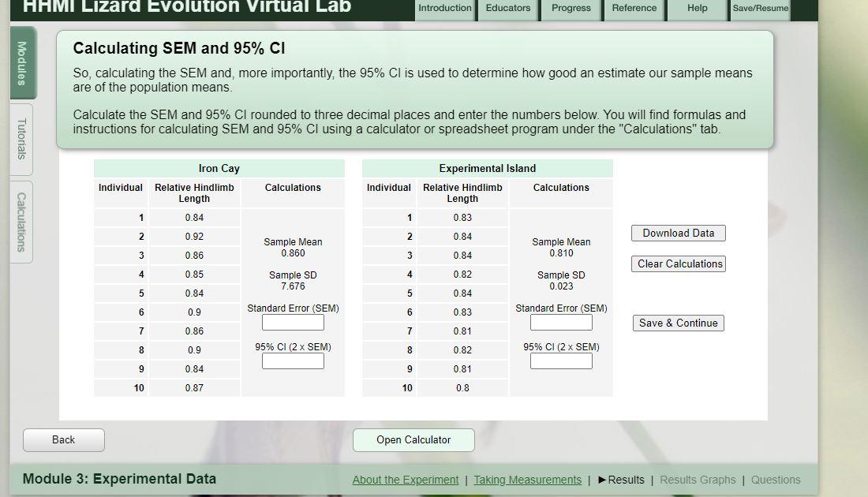Open the Tutorials sidebar tab
The image size is (868, 497).
click(x=21, y=140)
